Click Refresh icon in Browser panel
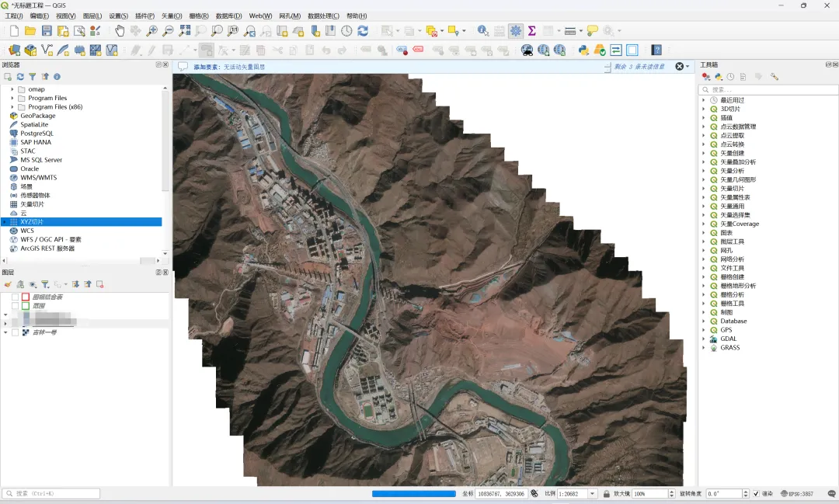Screen dimensions: 839x504 click(x=20, y=77)
